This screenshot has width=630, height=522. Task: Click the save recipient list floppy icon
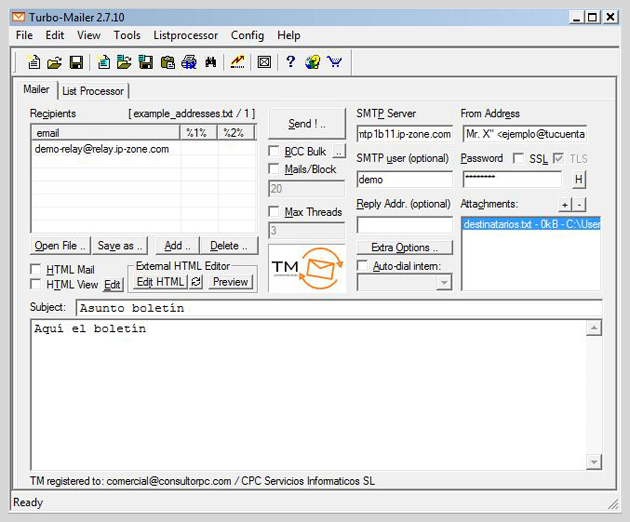145,62
